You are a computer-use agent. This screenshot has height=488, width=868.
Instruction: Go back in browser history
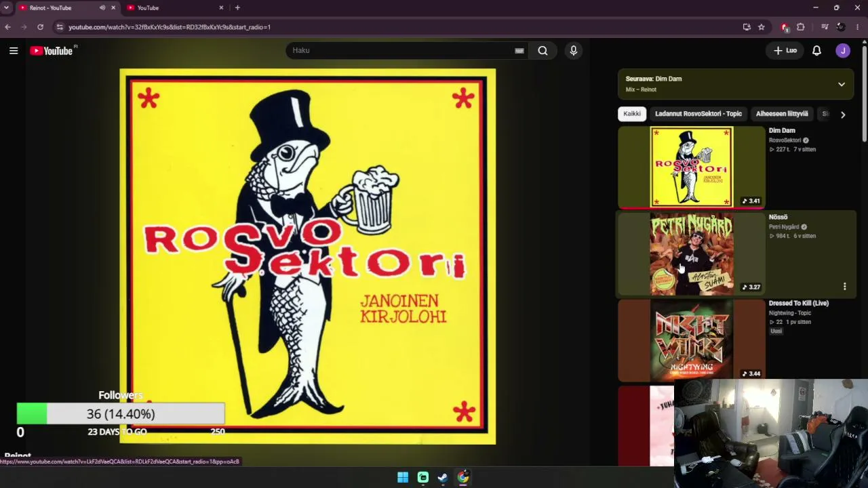7,27
